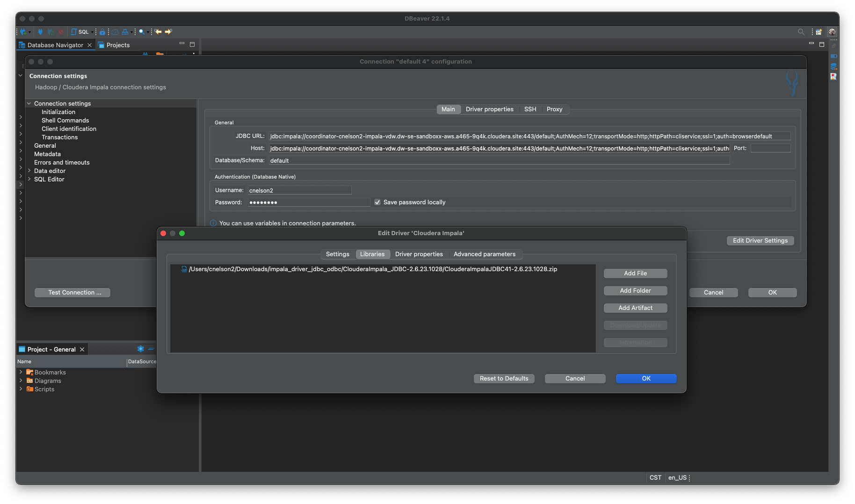Expand the SQL Editor tree node

click(x=29, y=179)
